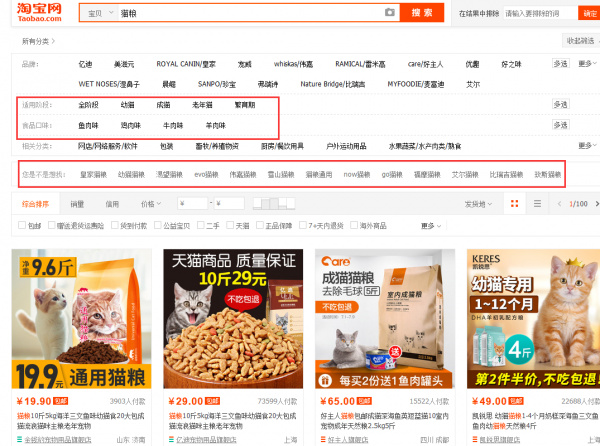Open the 价格 sort dropdown

[151, 204]
